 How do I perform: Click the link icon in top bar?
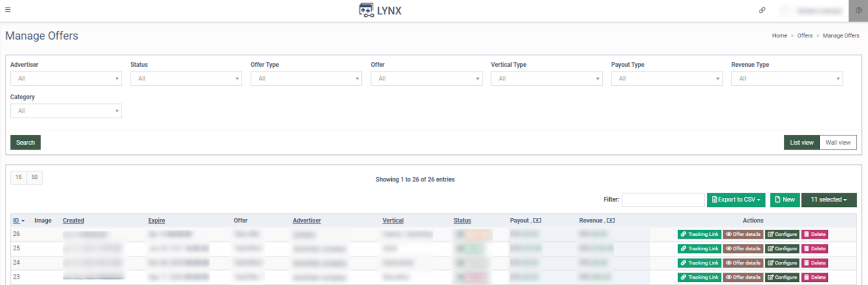(762, 10)
